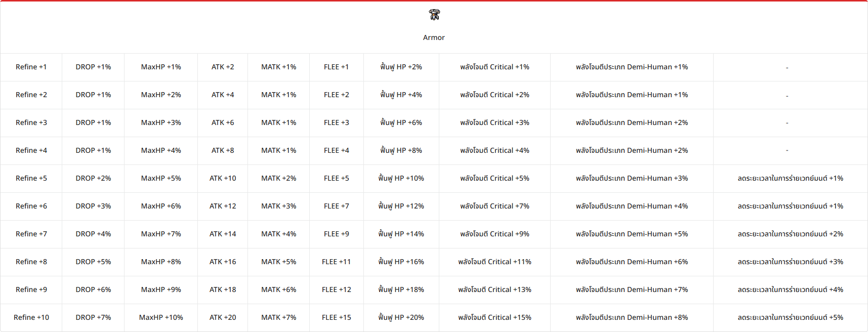Select the Refine +1 row label
Viewport: 868px width, 332px height.
[x=31, y=67]
